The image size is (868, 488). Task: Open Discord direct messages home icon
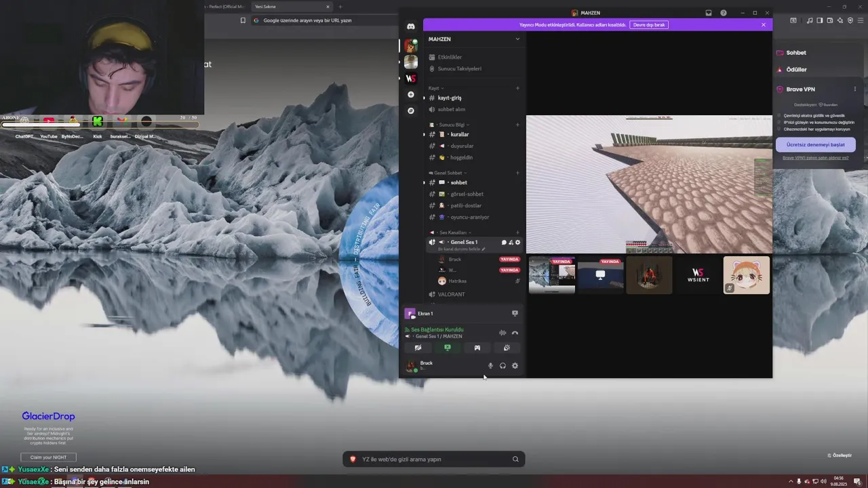pyautogui.click(x=410, y=26)
